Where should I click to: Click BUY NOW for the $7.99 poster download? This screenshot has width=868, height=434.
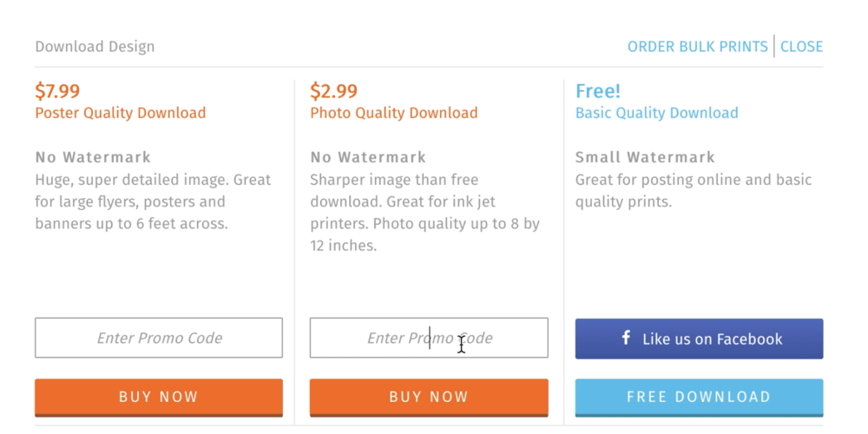pos(159,398)
